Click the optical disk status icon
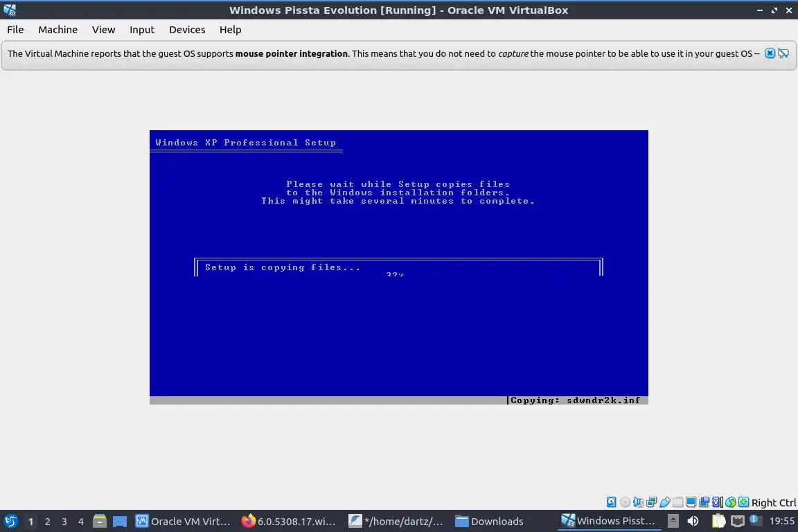The image size is (798, 532). pos(625,502)
